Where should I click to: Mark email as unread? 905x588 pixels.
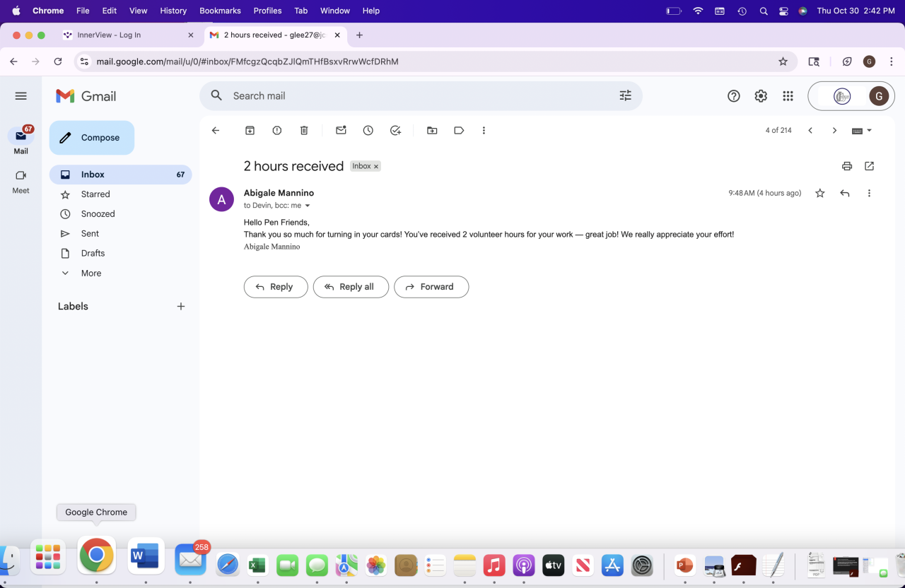coord(341,131)
